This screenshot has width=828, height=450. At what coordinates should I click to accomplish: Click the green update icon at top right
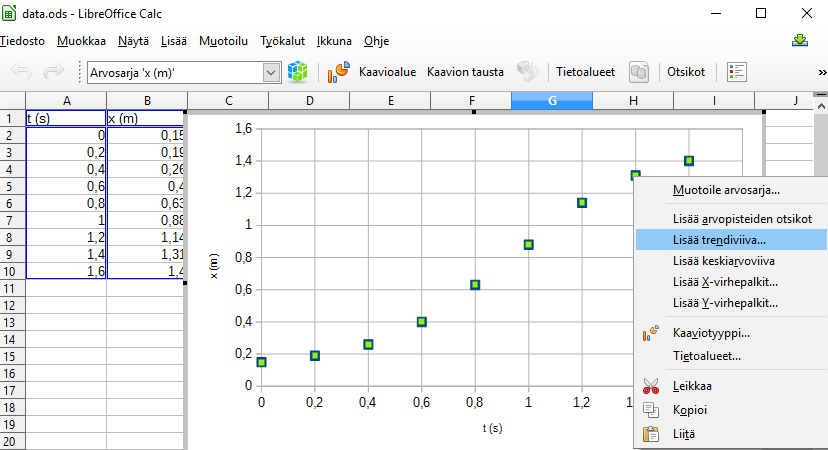pos(800,41)
